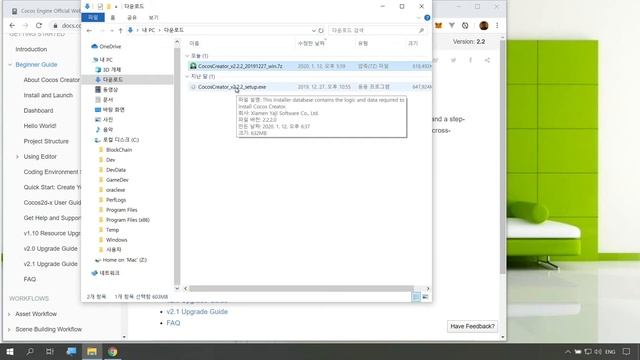Click 내 PC in the address breadcrumb
The height and width of the screenshot is (360, 640).
pos(148,30)
